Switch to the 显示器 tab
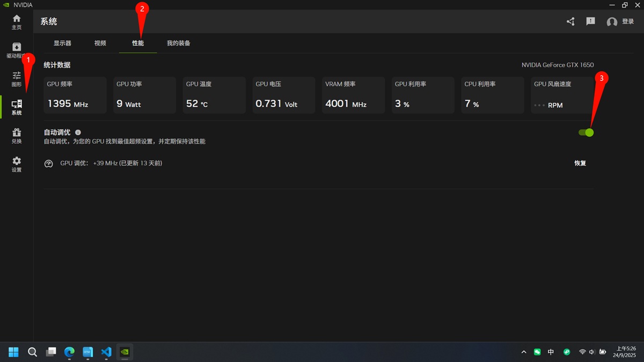Viewport: 644px width, 362px height. click(62, 43)
